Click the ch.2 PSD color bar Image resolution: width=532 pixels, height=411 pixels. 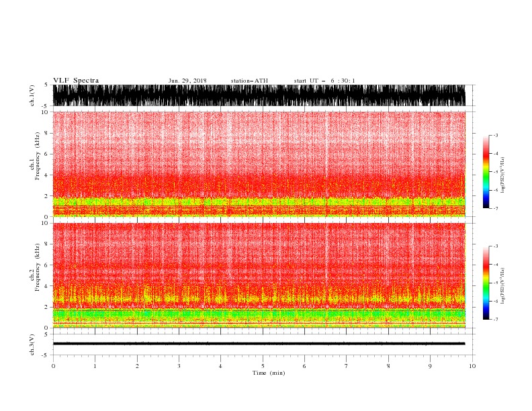click(486, 283)
